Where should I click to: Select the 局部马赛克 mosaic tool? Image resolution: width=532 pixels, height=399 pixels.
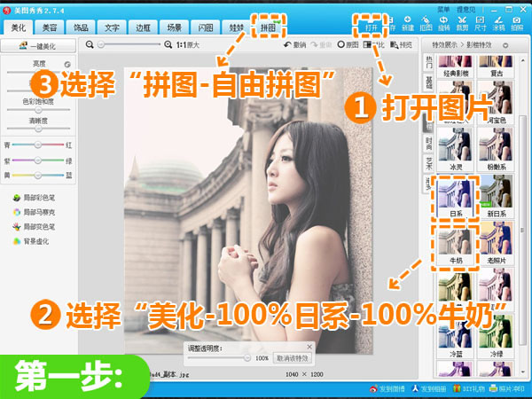click(x=34, y=212)
